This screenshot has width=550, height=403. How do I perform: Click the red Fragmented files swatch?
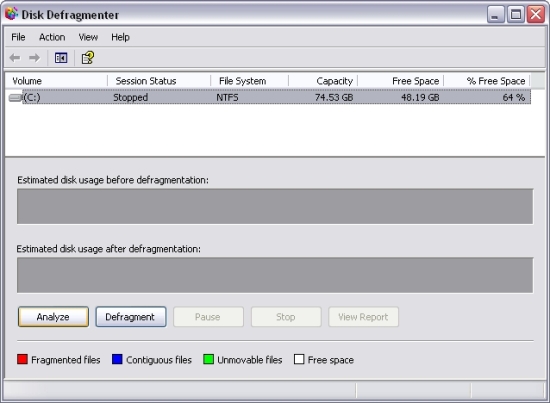point(22,359)
